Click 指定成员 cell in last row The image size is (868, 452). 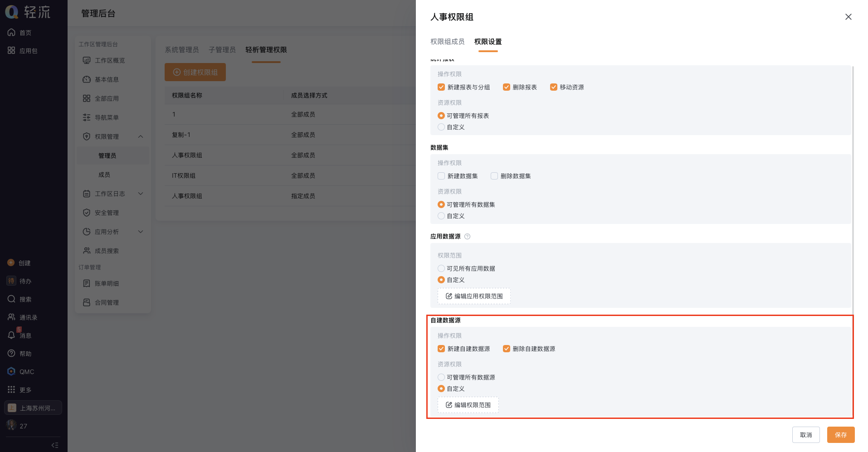point(303,196)
